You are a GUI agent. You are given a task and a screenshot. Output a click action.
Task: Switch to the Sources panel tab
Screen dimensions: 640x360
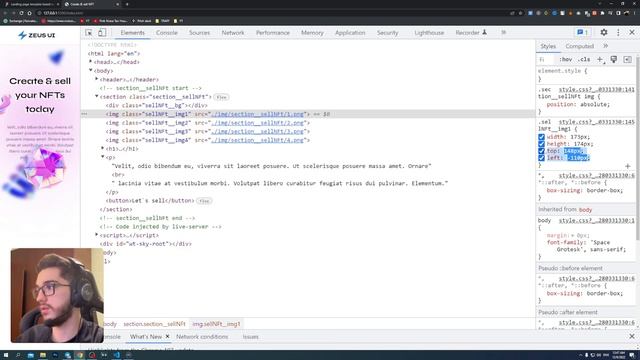click(199, 33)
